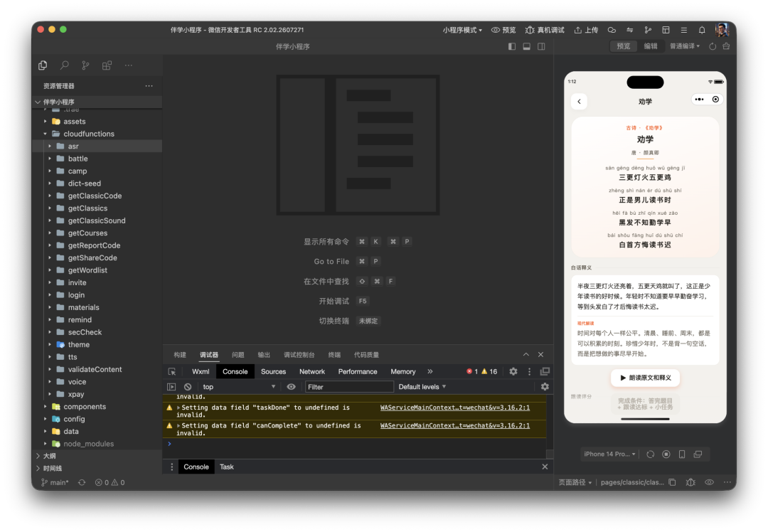Open the iPhone 14 Pro device dropdown
Image resolution: width=768 pixels, height=532 pixels.
click(609, 454)
